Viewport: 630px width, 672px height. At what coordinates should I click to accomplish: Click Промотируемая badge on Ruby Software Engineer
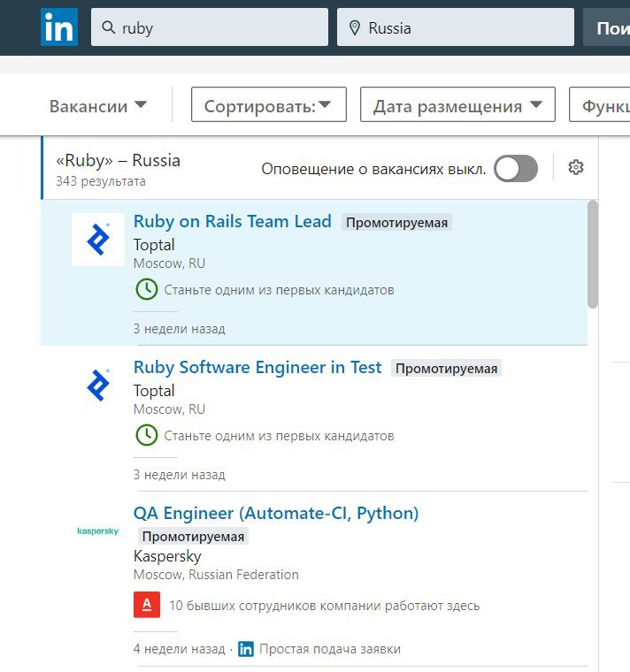click(x=446, y=368)
